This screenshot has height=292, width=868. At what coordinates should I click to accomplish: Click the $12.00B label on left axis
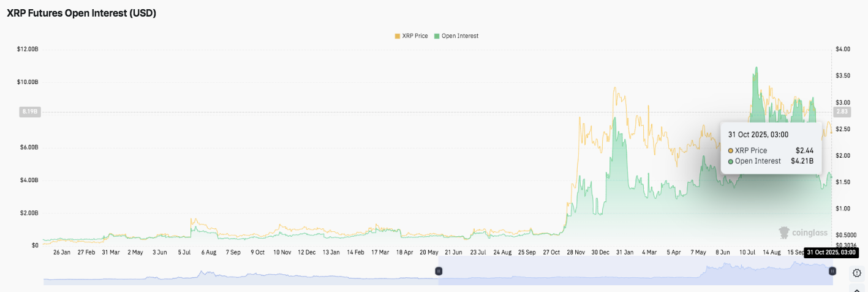(x=28, y=49)
